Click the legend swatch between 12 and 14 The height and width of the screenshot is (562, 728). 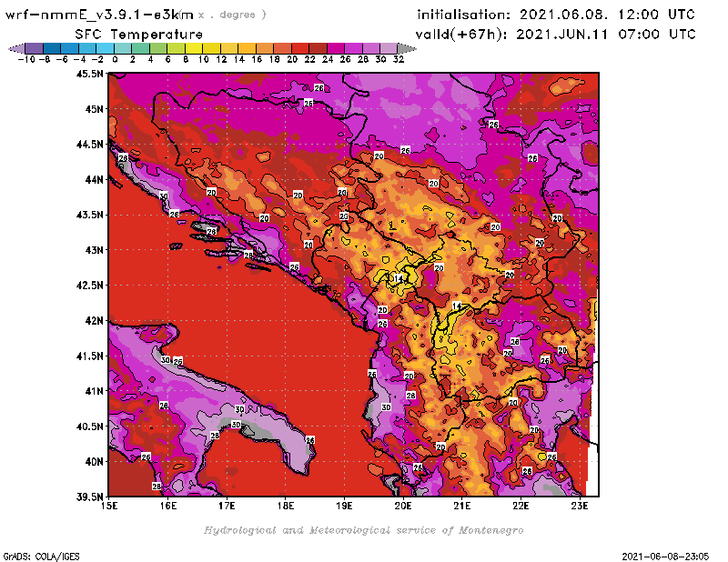[229, 48]
